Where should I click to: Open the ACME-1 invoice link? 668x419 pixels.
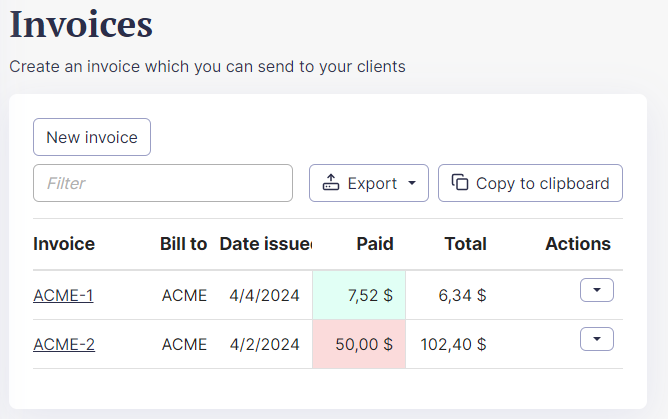tap(63, 295)
